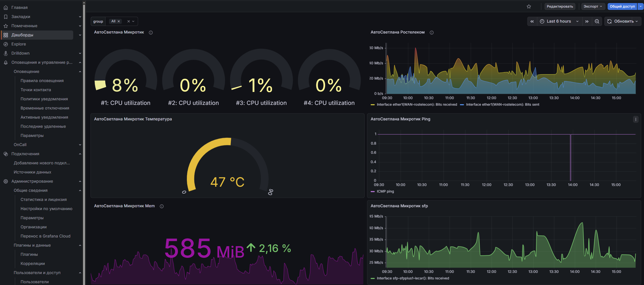The width and height of the screenshot is (644, 285).
Task: Click the dashboards grid icon in sidebar
Action: [6, 35]
